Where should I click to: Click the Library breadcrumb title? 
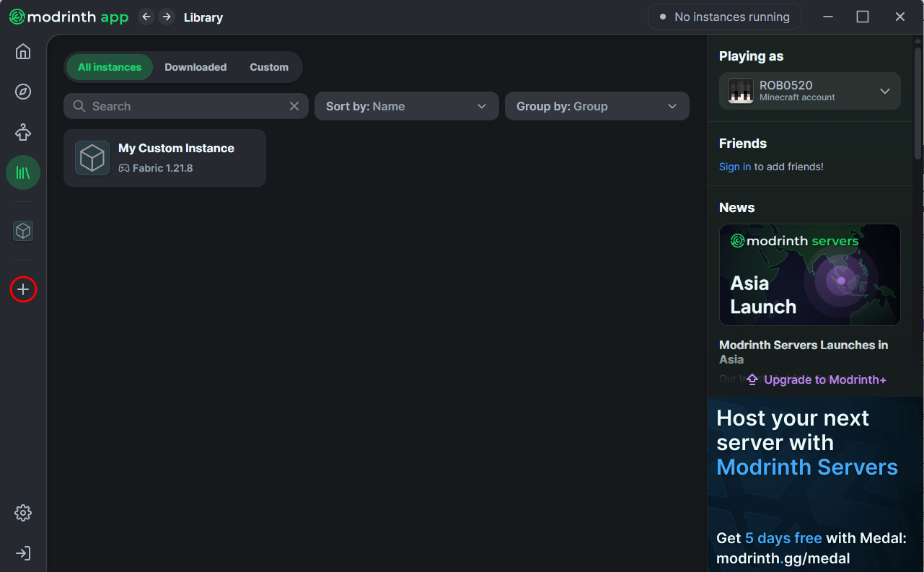203,17
